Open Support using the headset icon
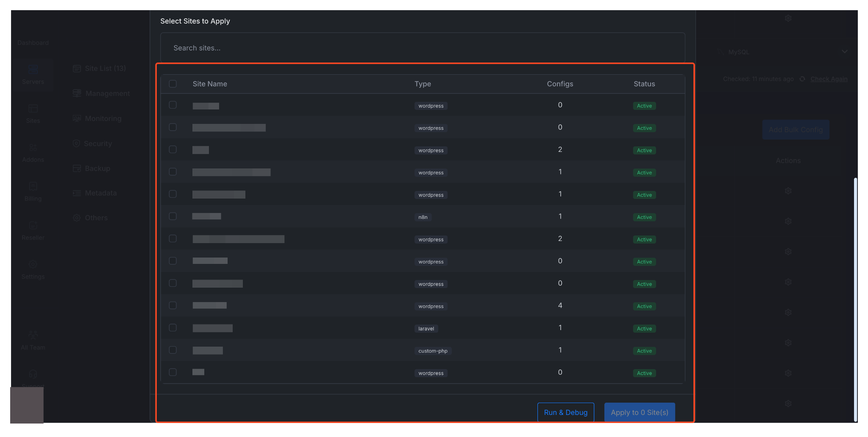Image resolution: width=868 pixels, height=437 pixels. [x=33, y=374]
